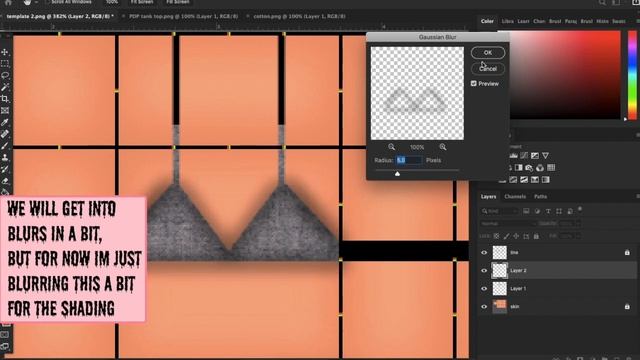Select the History Brush tool
This screenshot has height=360, width=640.
click(5, 169)
